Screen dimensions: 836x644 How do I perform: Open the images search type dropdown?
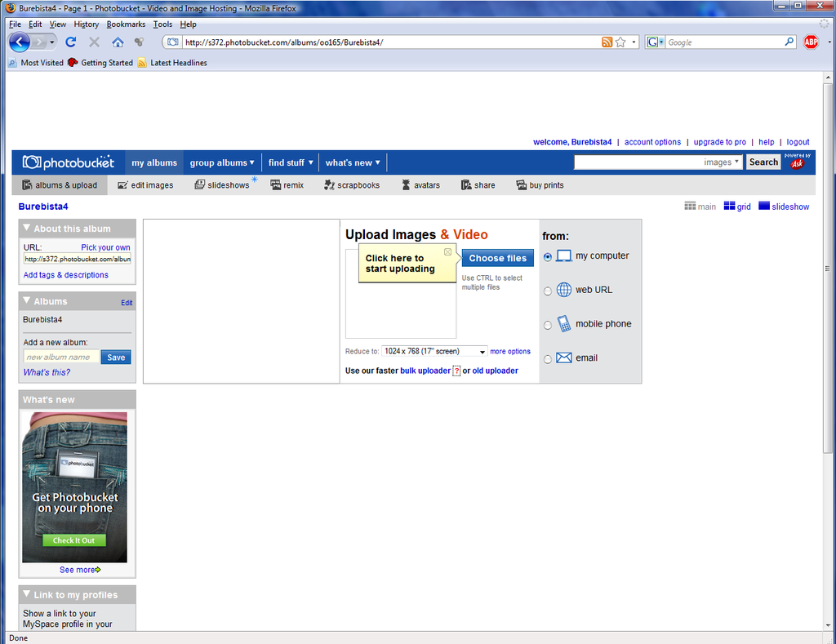click(x=722, y=162)
